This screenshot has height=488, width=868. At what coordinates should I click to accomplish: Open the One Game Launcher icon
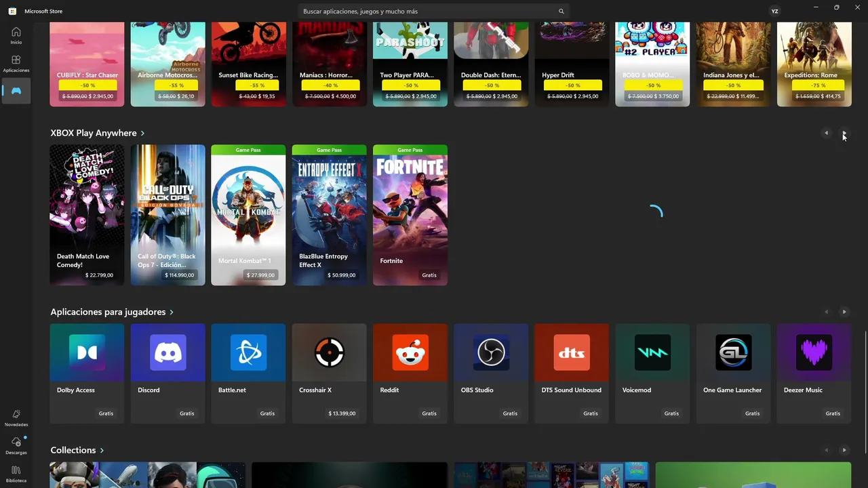point(733,352)
